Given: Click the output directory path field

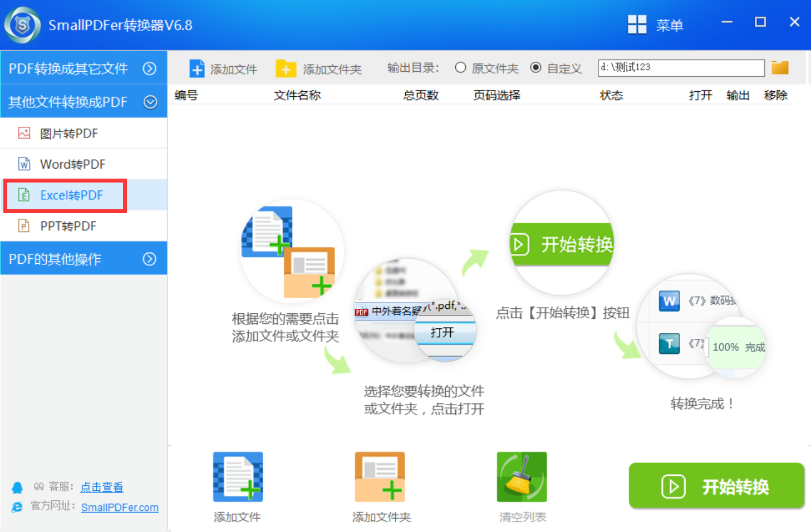Looking at the screenshot, I should point(681,68).
